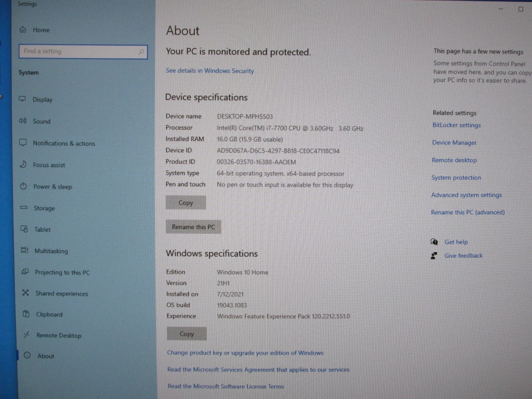This screenshot has height=399, width=532.
Task: Minimize the Settings window
Action: 500,9
